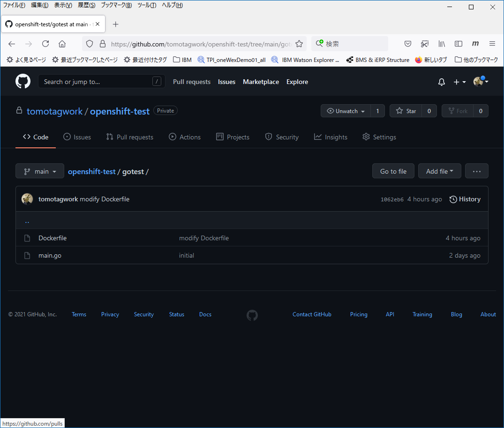Image resolution: width=504 pixels, height=428 pixels.
Task: Go up to parent directory (..)
Action: point(27,222)
